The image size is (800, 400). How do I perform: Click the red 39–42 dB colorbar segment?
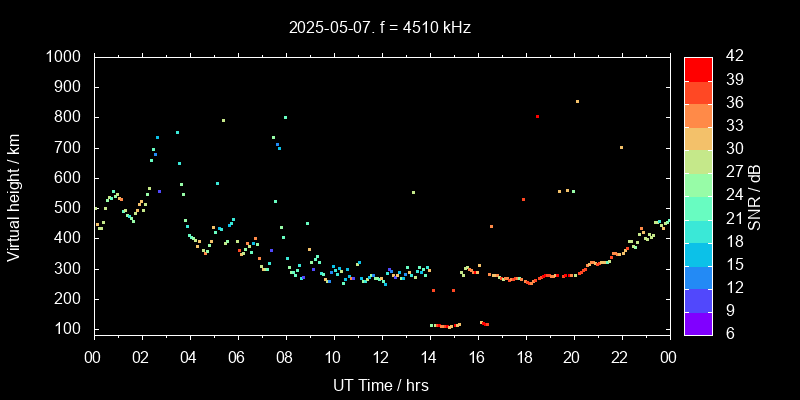(698, 68)
